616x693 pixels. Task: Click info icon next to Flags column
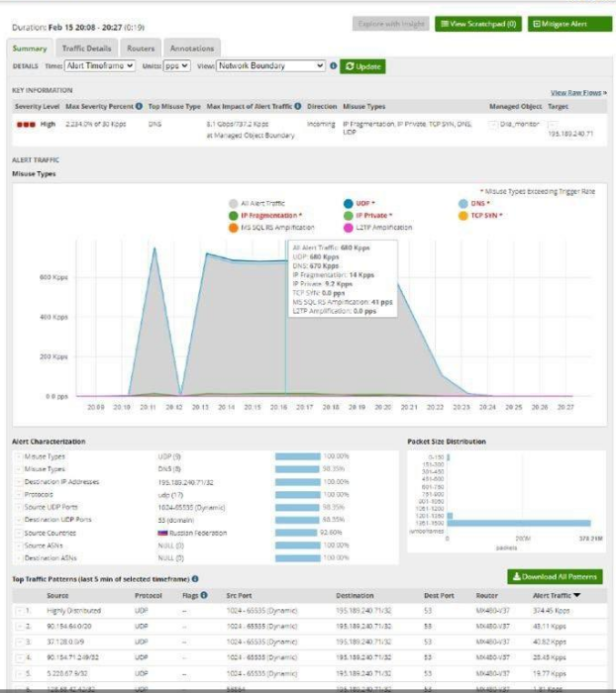(x=204, y=595)
